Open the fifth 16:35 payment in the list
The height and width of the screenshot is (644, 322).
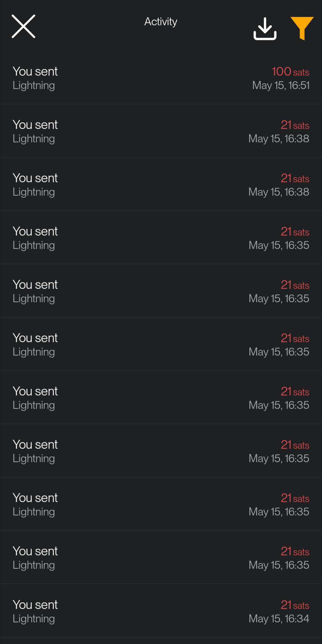pos(161,451)
